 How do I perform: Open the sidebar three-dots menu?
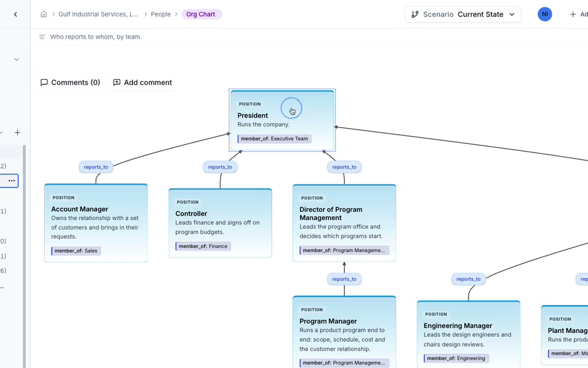11,181
